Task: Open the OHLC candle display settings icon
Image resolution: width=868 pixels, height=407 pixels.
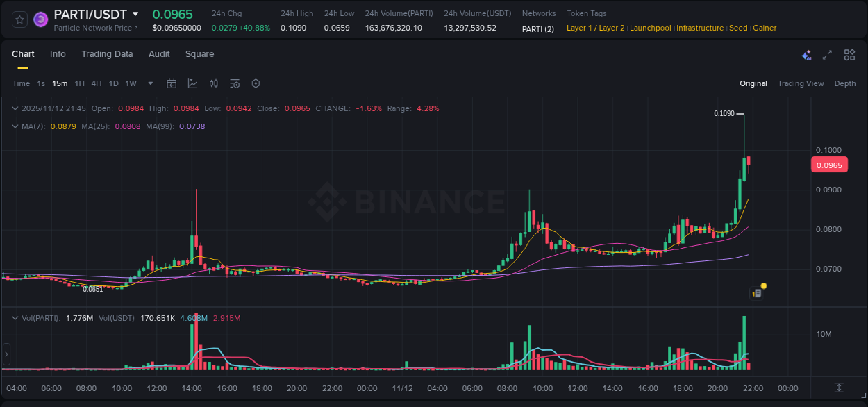Action: pos(213,83)
